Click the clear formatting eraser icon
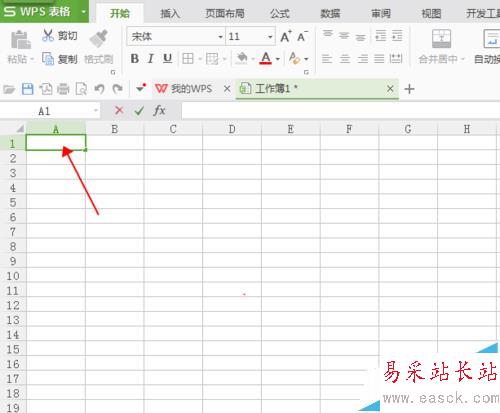 294,58
